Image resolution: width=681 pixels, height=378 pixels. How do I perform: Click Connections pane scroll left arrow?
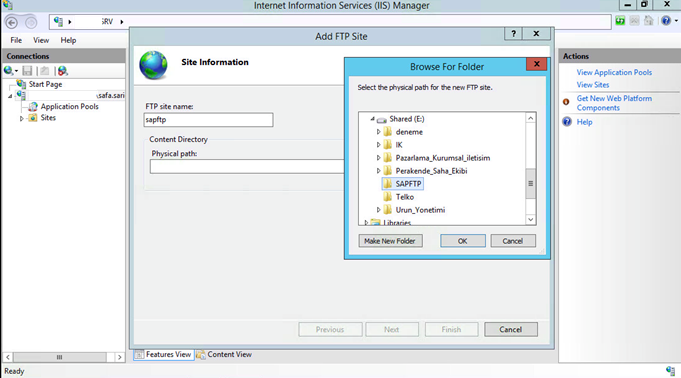coord(8,357)
